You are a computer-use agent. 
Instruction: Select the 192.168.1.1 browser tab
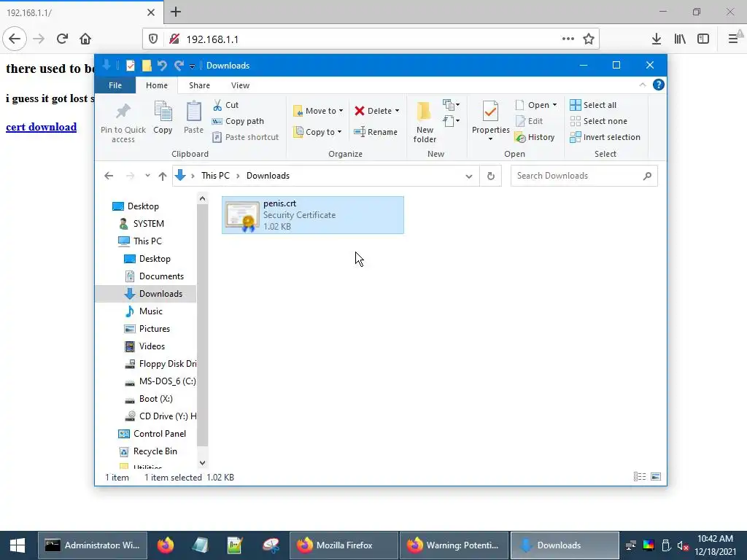[x=81, y=12]
